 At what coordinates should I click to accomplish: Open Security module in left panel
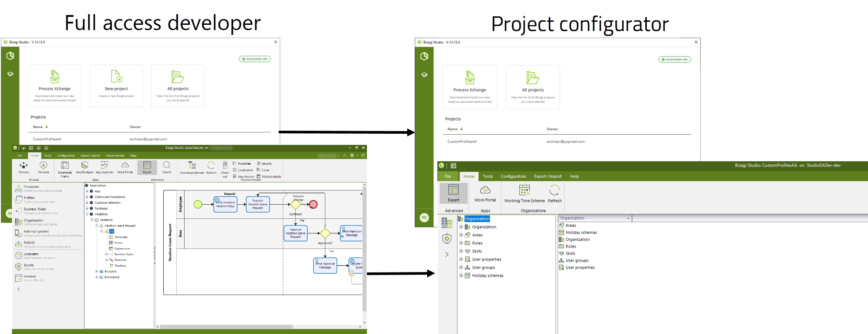point(35,267)
